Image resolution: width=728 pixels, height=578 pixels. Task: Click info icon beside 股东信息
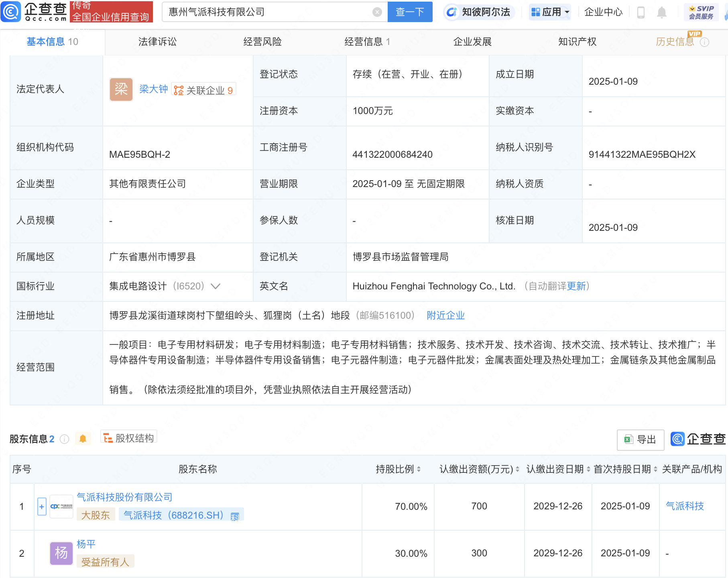point(64,439)
